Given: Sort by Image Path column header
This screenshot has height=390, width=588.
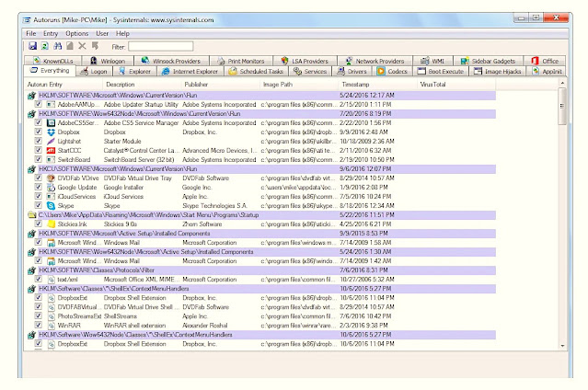Looking at the screenshot, I should 298,85.
